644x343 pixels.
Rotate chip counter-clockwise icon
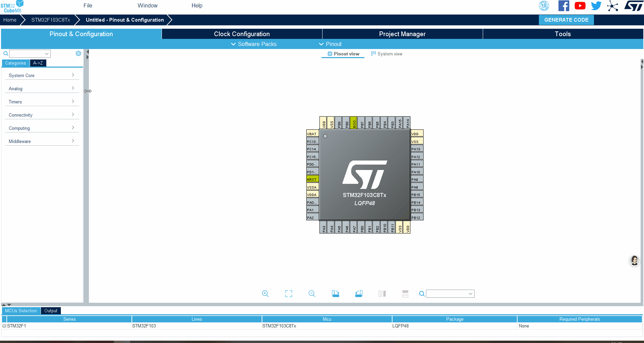click(x=359, y=294)
